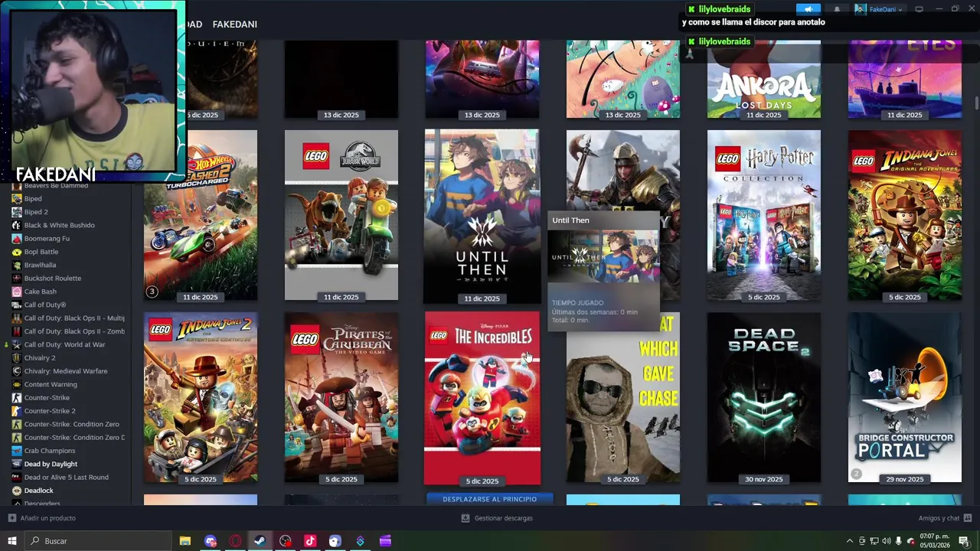Open the Steam notifications bell
Screen dimensions: 980x551
(837, 9)
